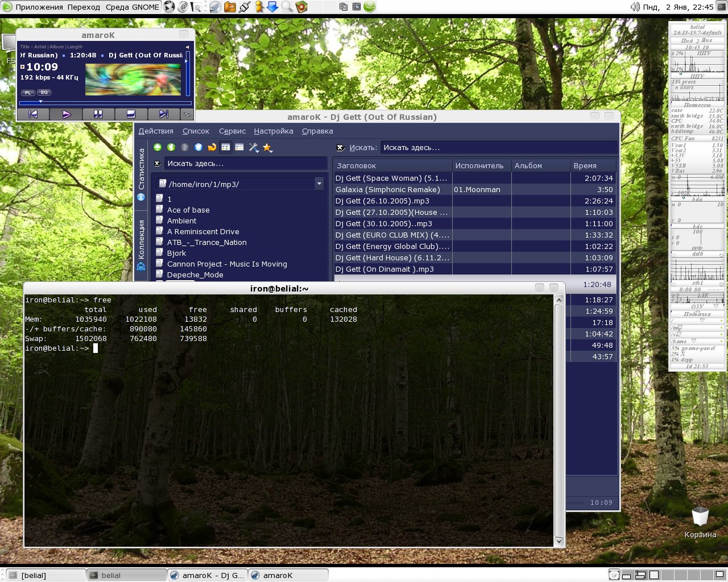The image size is (728, 582).
Task: Adjust the vertical volume slider in player
Action: coord(188,74)
